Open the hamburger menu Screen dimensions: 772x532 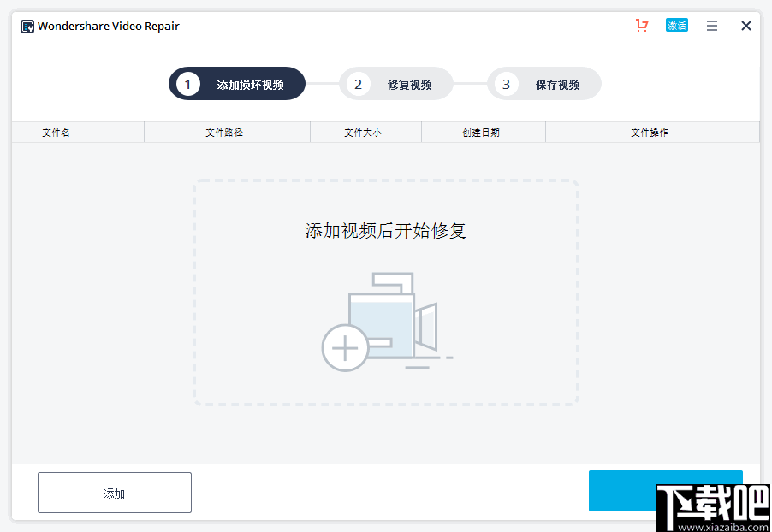coord(711,26)
